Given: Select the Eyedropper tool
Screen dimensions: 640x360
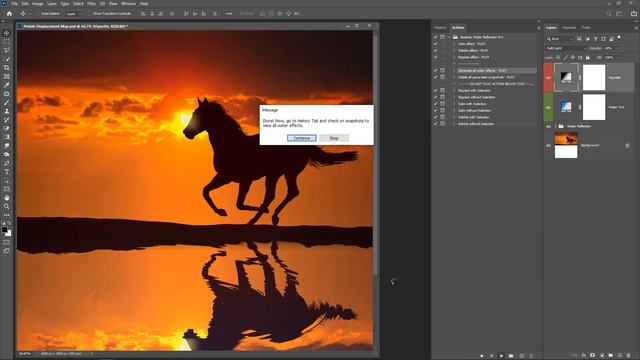Looking at the screenshot, I should (x=7, y=85).
